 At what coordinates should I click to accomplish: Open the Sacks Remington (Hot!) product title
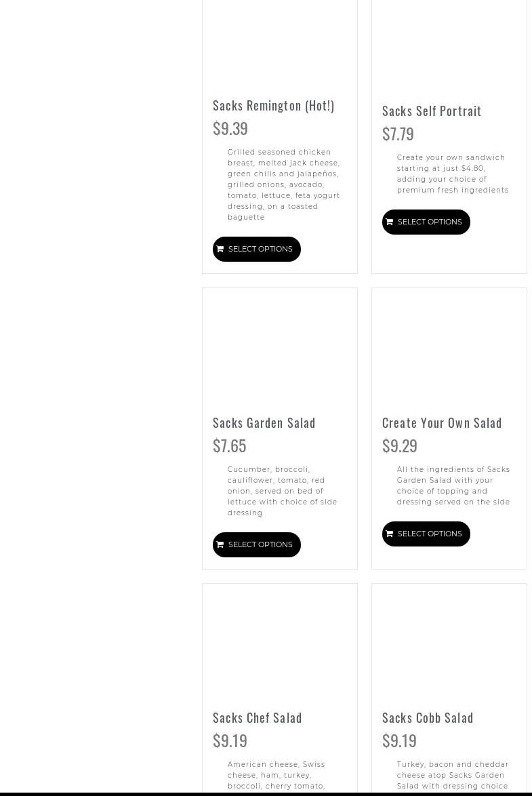click(273, 106)
